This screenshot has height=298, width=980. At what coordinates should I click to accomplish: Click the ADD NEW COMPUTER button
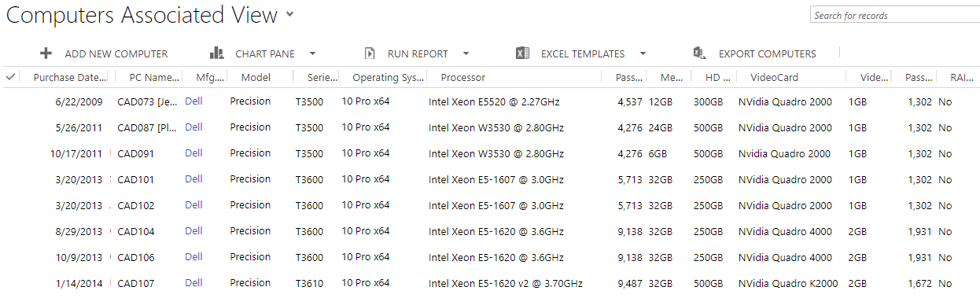click(105, 54)
